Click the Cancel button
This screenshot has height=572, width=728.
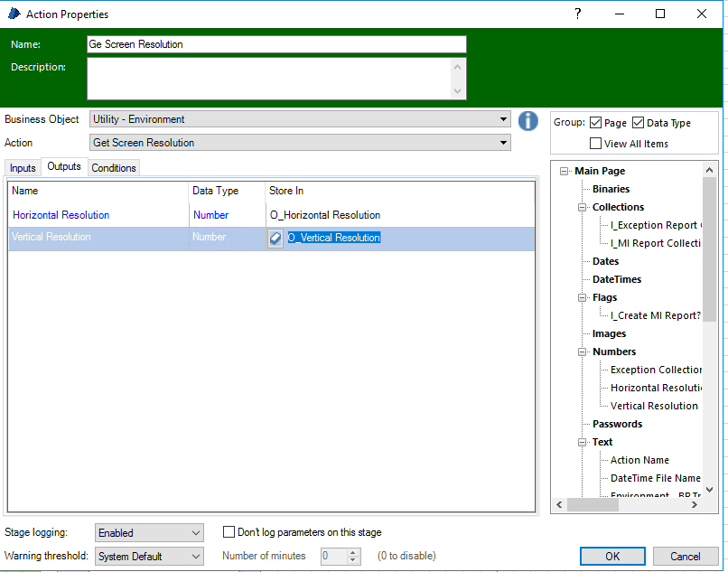click(x=686, y=556)
